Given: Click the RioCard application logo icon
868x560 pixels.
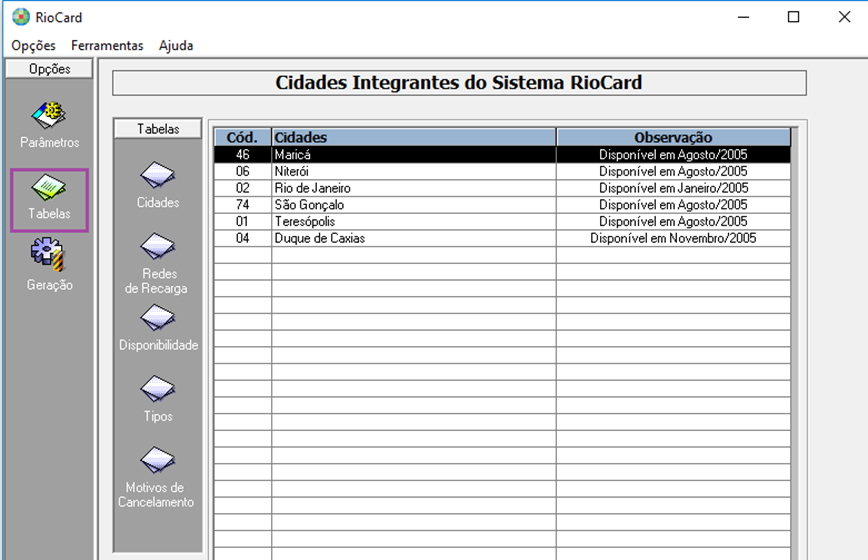Looking at the screenshot, I should click(20, 17).
